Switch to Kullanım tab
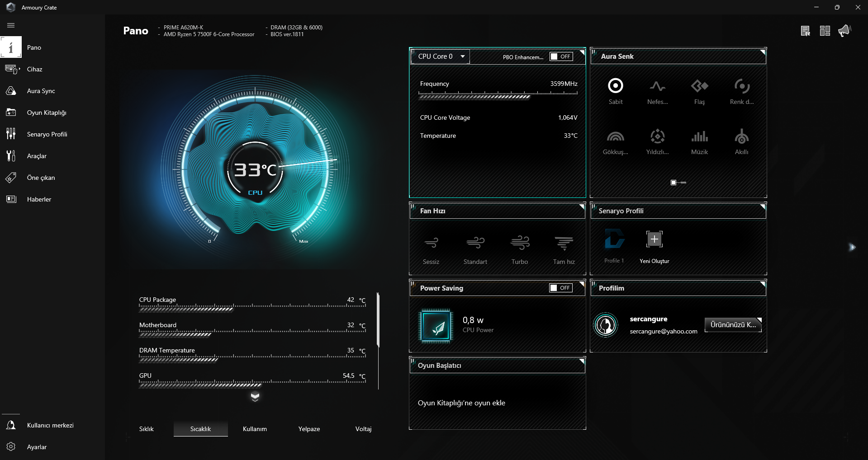 [255, 429]
